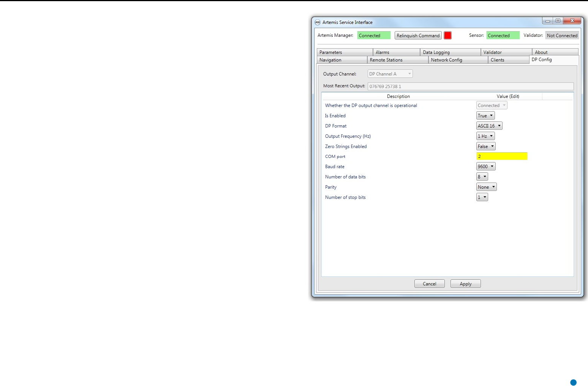Switch to the Alarms tab
The width and height of the screenshot is (588, 386).
click(397, 52)
